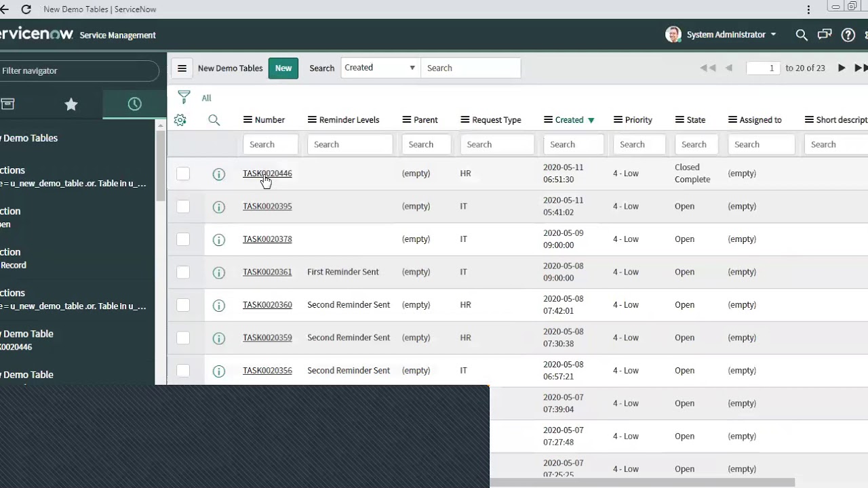Open info preview for TASK0020360
Image resolution: width=868 pixels, height=488 pixels.
coord(218,306)
